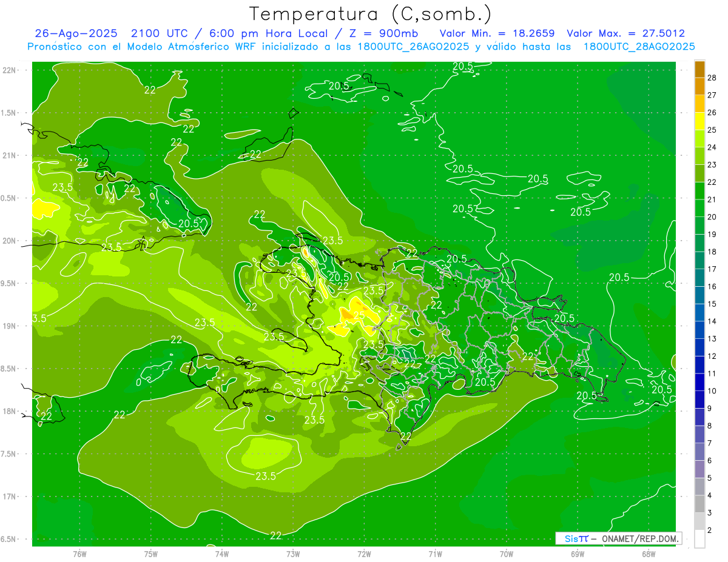This screenshot has height=562, width=728.
Task: Click color scale label "15"
Action: (712, 304)
